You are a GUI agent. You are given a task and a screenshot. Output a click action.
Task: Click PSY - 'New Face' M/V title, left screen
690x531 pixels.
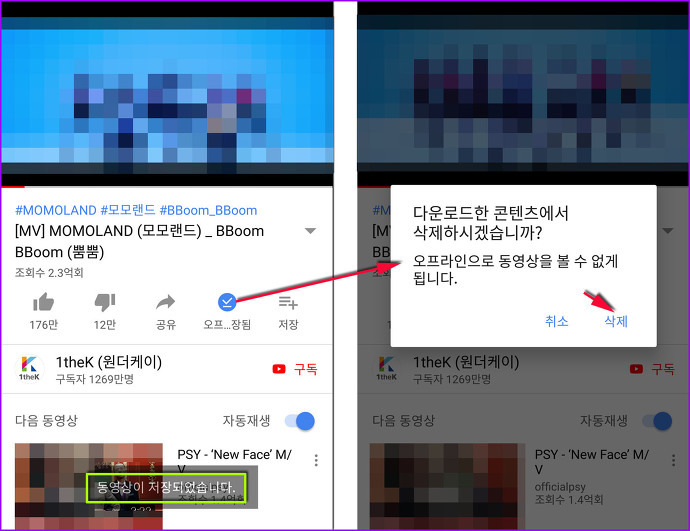point(235,459)
